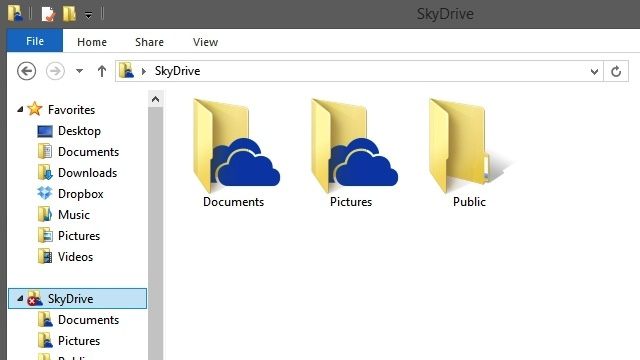Open the address bar history dropdown
This screenshot has width=640, height=360.
[594, 71]
